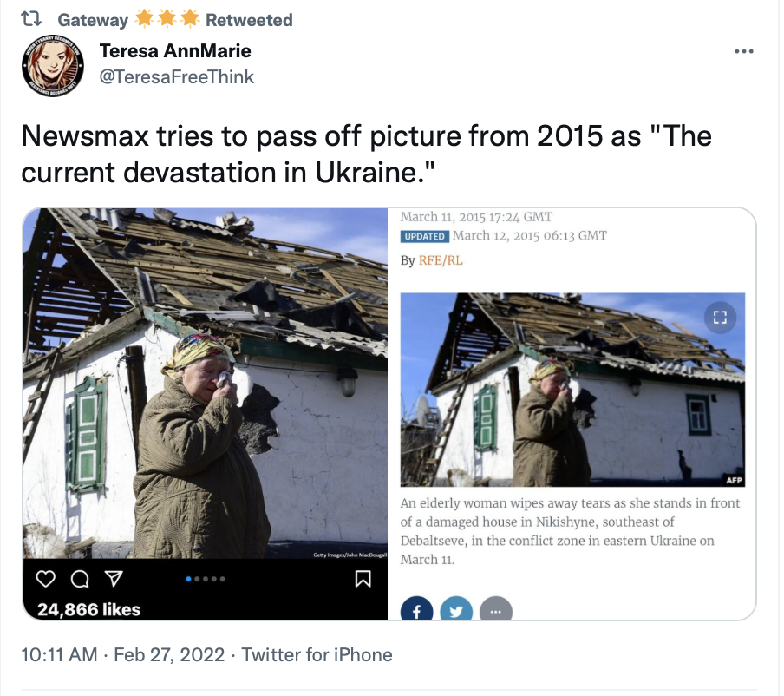Screen dimensions: 784x696
Task: Tap the Instagram comment bubble icon
Action: pos(80,579)
